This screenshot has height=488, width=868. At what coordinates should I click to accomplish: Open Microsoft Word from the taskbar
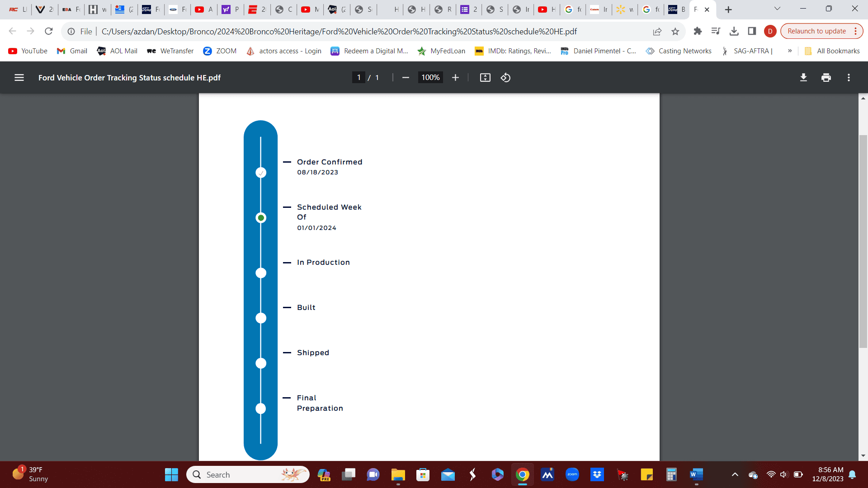(x=696, y=474)
